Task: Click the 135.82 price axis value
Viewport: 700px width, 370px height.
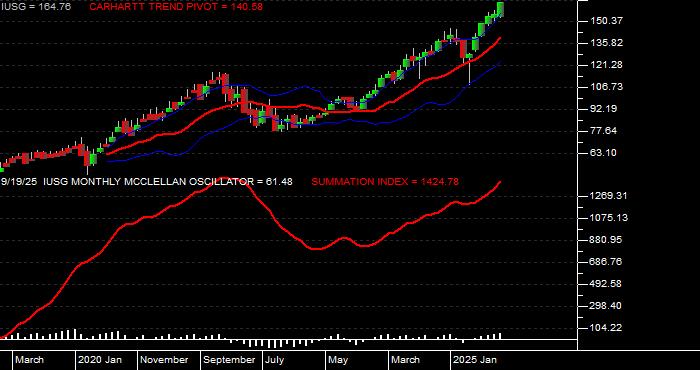Action: pyautogui.click(x=605, y=43)
